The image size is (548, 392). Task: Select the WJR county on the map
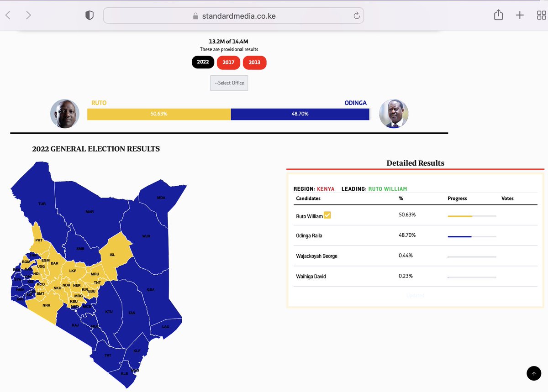tap(146, 236)
